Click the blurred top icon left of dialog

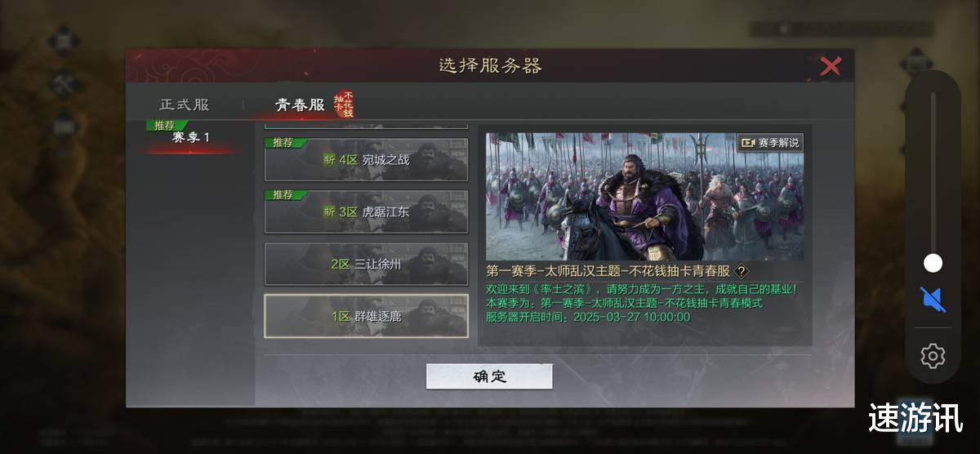(63, 39)
